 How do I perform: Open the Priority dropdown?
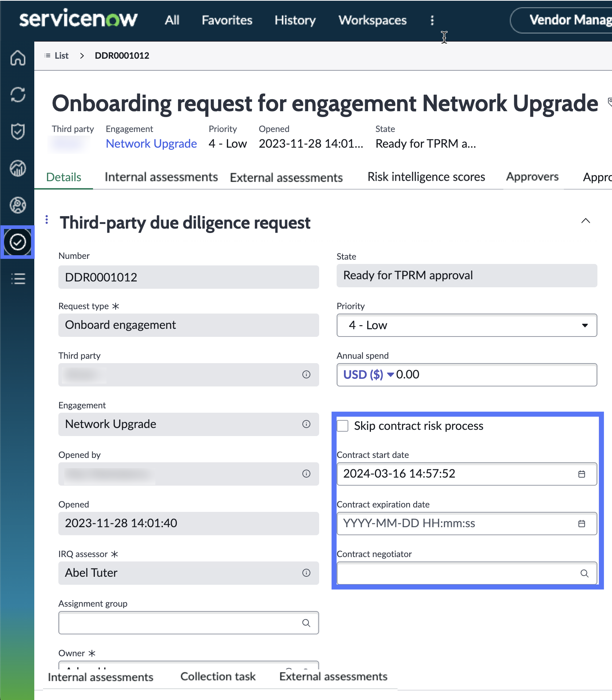pos(467,325)
